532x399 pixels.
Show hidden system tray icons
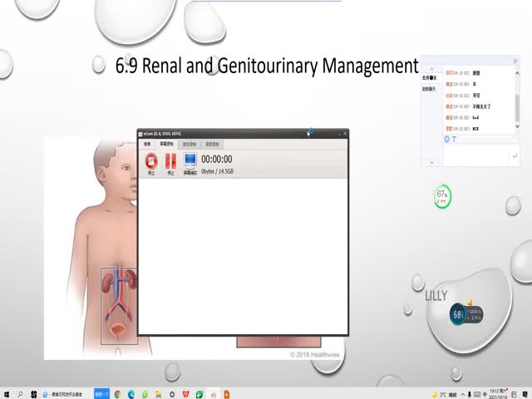[463, 395]
